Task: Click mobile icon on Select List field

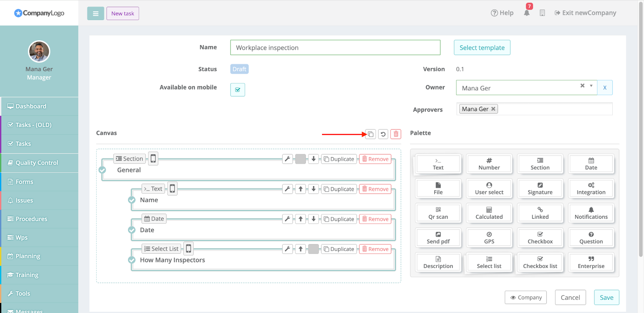Action: tap(188, 249)
